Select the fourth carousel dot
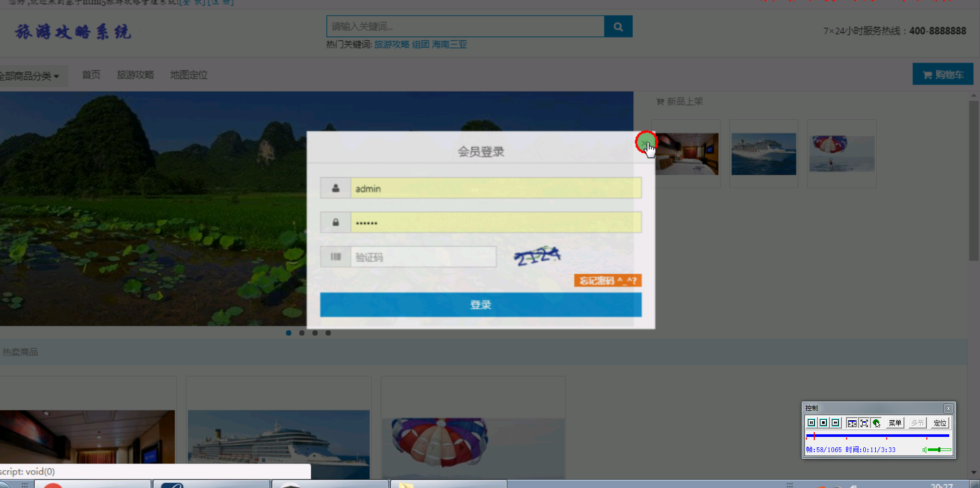 328,333
